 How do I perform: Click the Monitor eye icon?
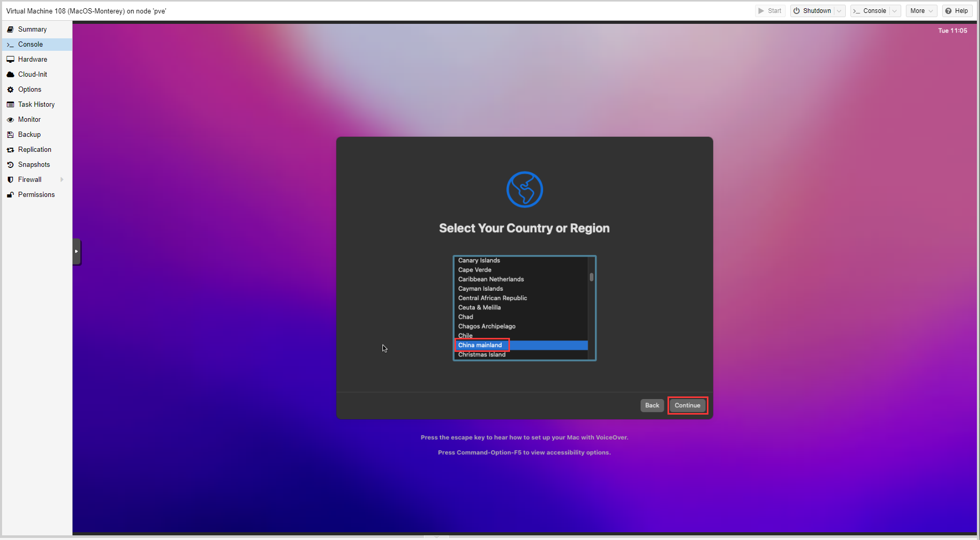click(x=10, y=120)
